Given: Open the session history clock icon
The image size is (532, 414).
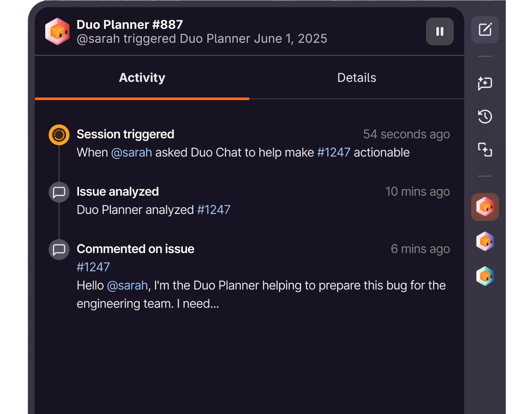Looking at the screenshot, I should pyautogui.click(x=485, y=117).
